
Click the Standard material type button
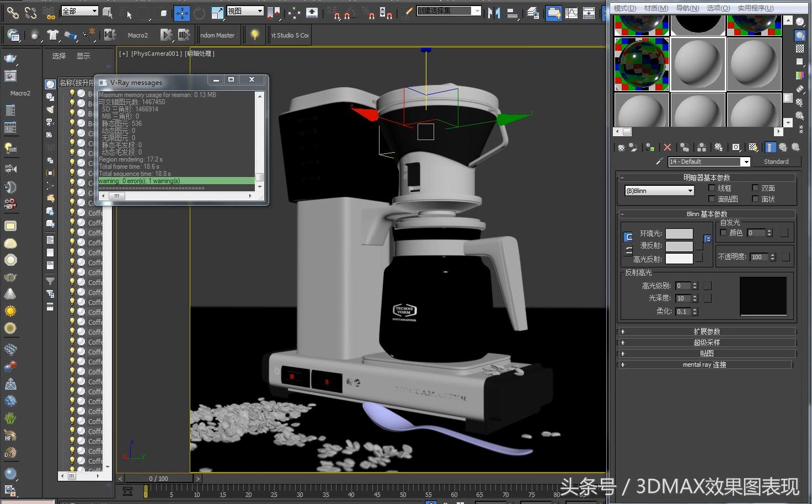pos(776,162)
